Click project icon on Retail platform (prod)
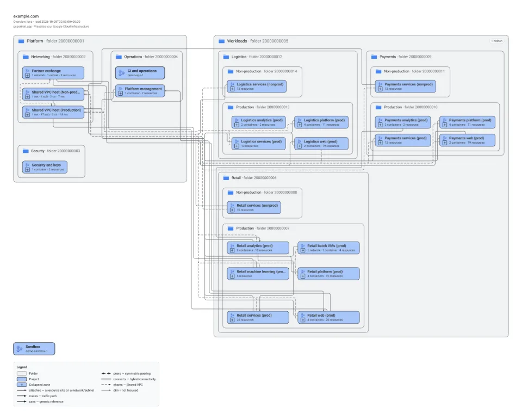Viewport: 522px width, 420px height. (303, 271)
